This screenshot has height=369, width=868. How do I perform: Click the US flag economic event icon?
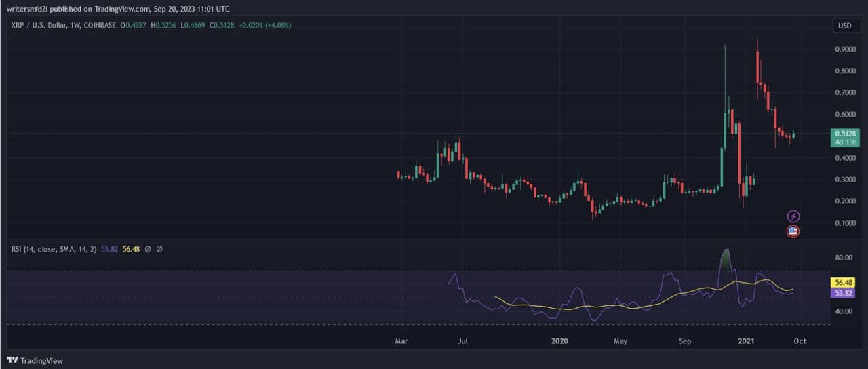793,231
